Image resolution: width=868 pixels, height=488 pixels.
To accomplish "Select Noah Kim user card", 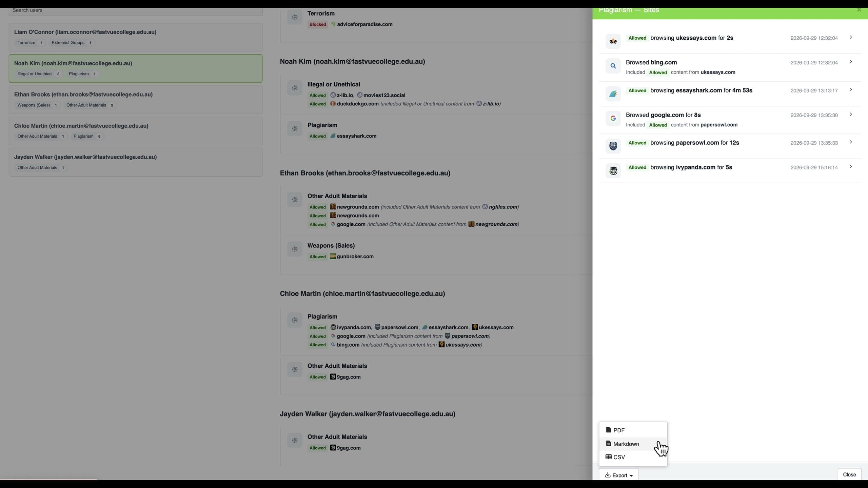I will pos(136,68).
